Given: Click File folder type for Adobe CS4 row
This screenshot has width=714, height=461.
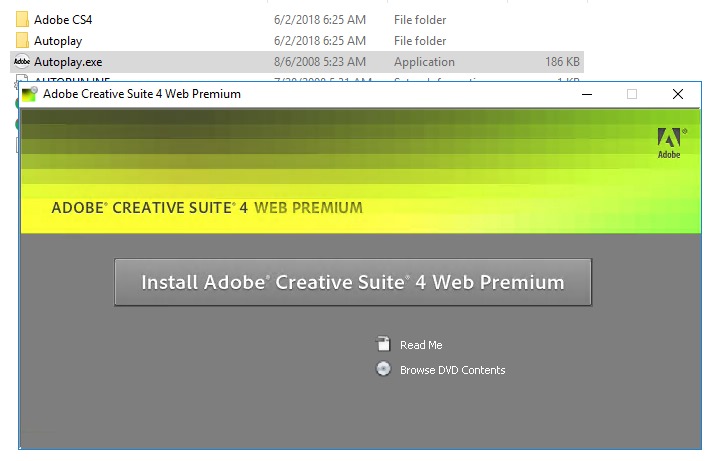Looking at the screenshot, I should point(420,20).
